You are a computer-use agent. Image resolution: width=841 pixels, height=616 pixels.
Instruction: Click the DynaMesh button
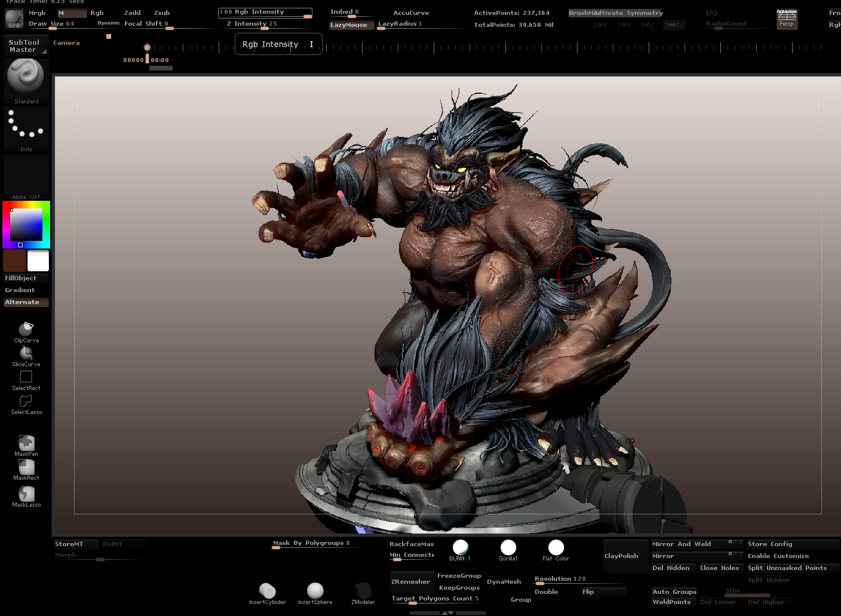(504, 582)
